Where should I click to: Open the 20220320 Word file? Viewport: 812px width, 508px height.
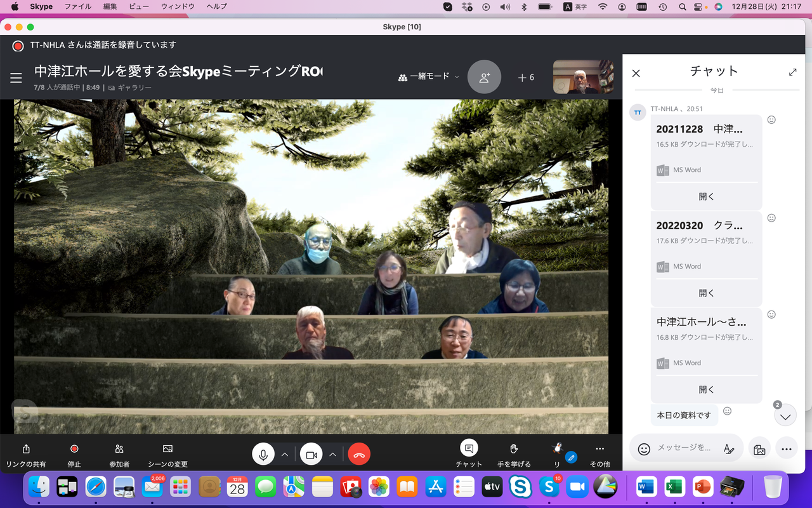click(x=706, y=293)
